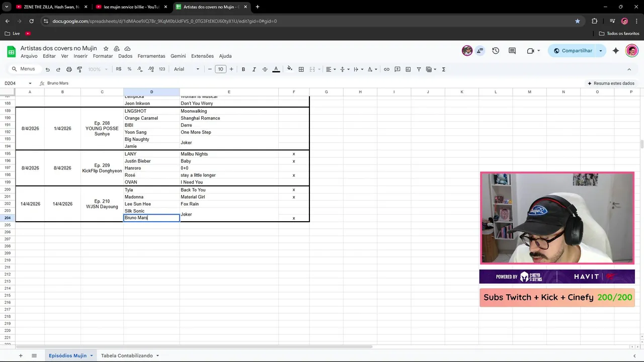Open the Arial font dropdown

(187, 69)
